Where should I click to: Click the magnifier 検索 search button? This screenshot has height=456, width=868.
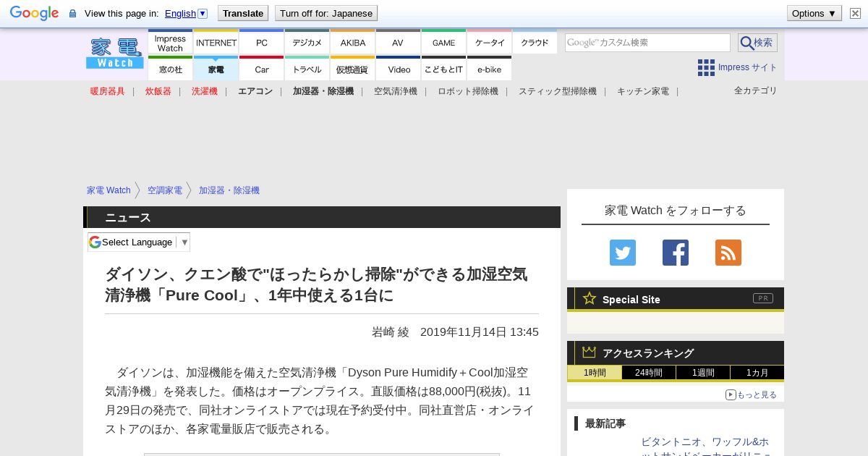(757, 43)
